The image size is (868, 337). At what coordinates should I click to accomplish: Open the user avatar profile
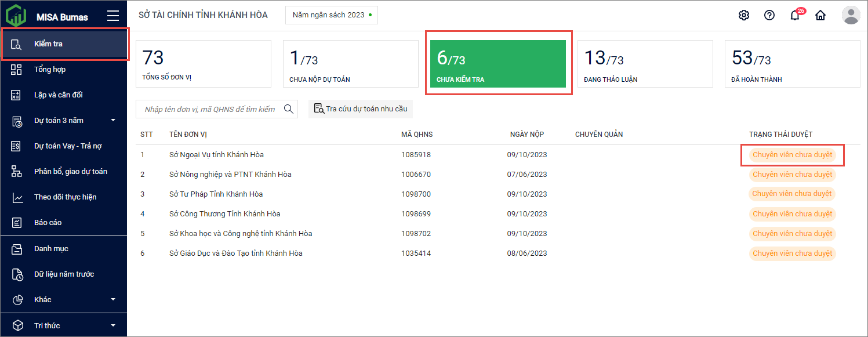click(x=851, y=15)
